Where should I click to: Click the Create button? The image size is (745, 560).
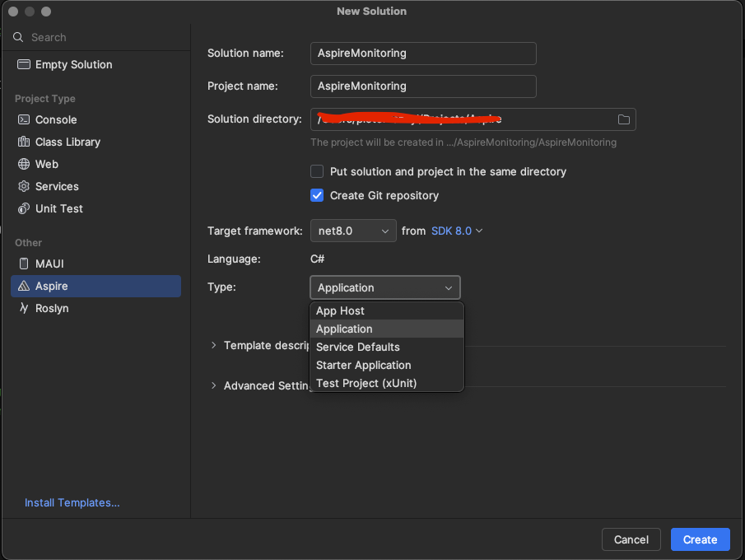coord(700,539)
